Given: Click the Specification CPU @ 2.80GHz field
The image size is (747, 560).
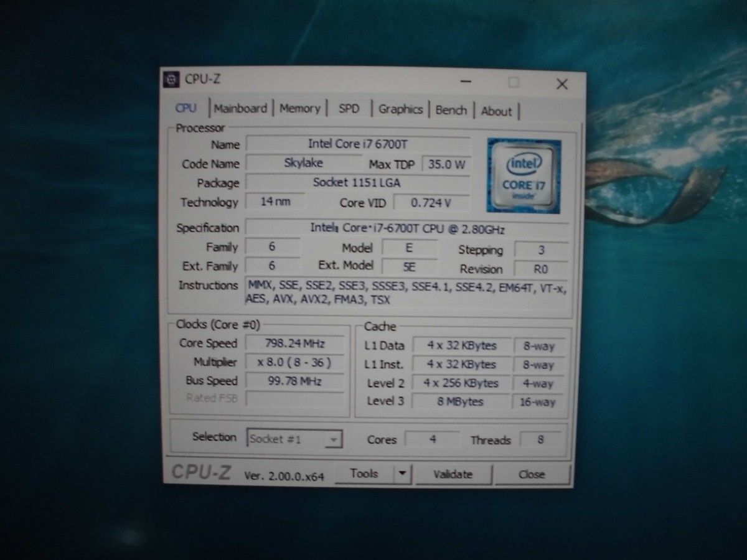Looking at the screenshot, I should coord(407,228).
